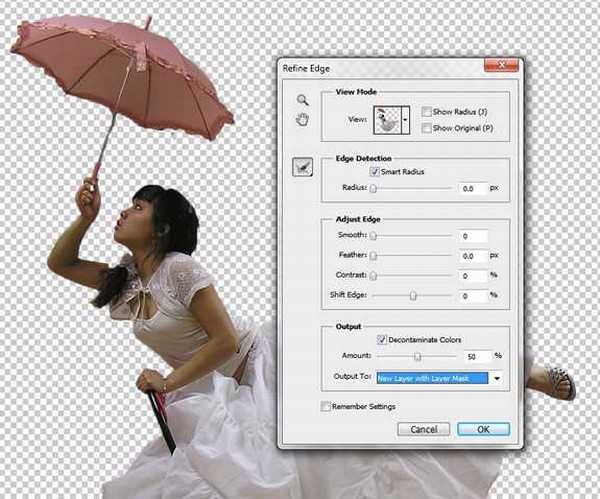This screenshot has width=600, height=499.
Task: Select the Hand tool icon
Action: click(302, 119)
